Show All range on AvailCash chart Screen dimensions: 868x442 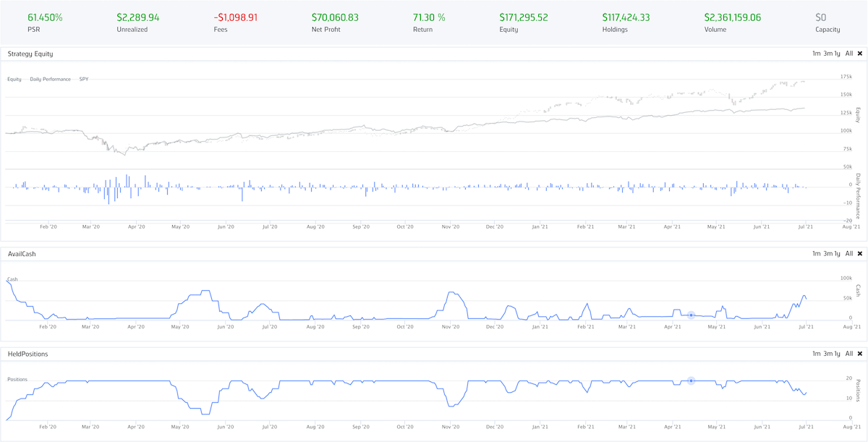pyautogui.click(x=849, y=254)
